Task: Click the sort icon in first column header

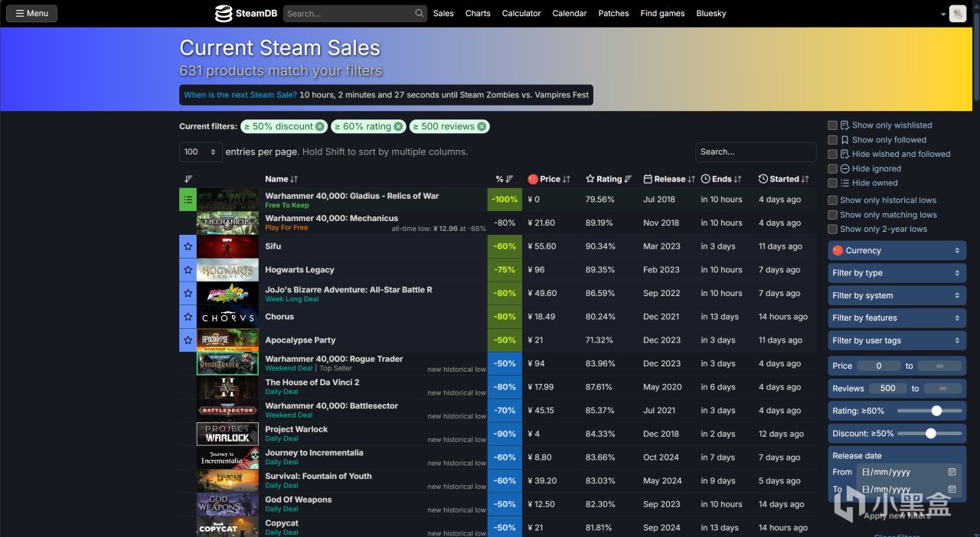Action: (x=188, y=179)
